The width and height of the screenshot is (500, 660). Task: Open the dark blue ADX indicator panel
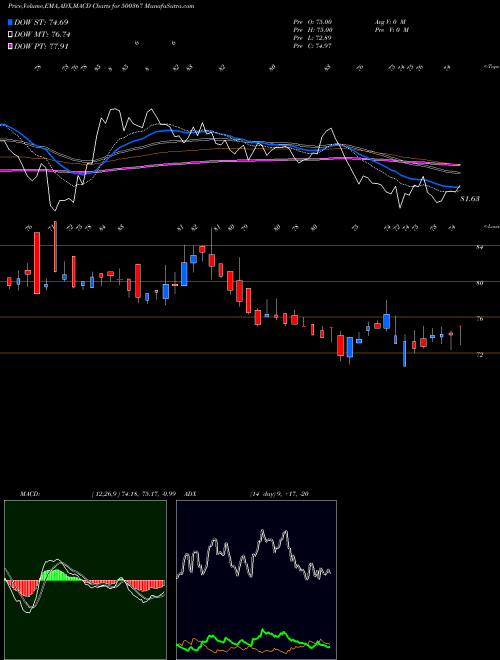[256, 580]
